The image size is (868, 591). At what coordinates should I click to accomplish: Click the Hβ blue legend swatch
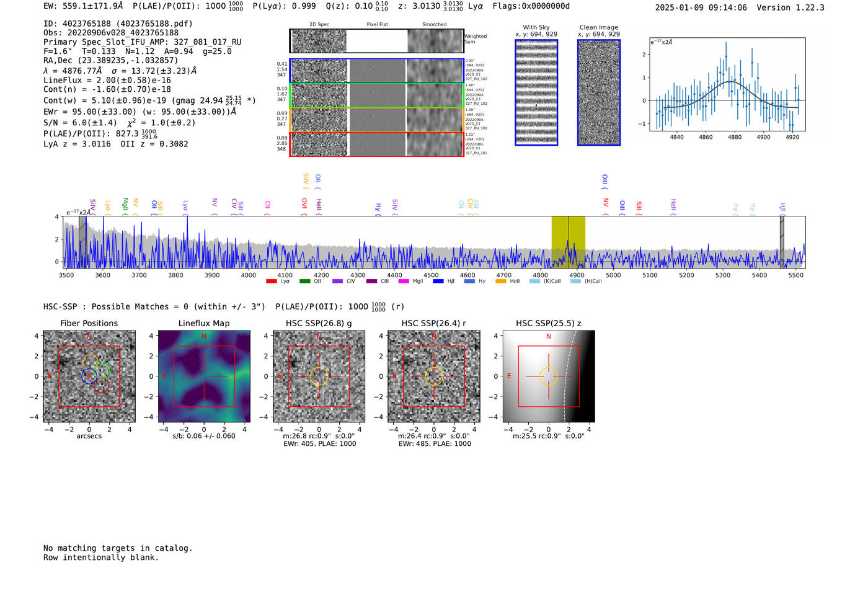(x=438, y=282)
